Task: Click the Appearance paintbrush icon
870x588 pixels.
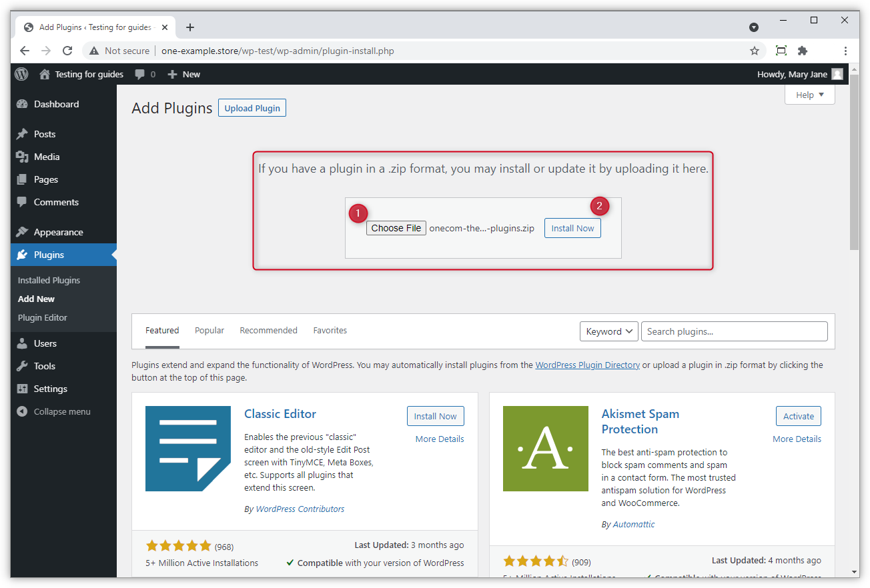Action: coord(23,231)
